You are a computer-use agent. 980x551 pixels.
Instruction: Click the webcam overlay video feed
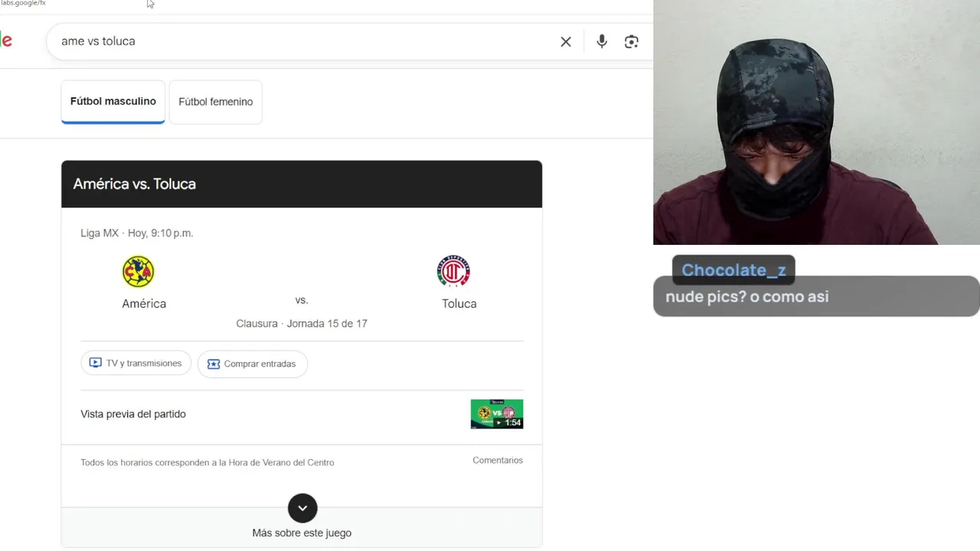click(816, 122)
